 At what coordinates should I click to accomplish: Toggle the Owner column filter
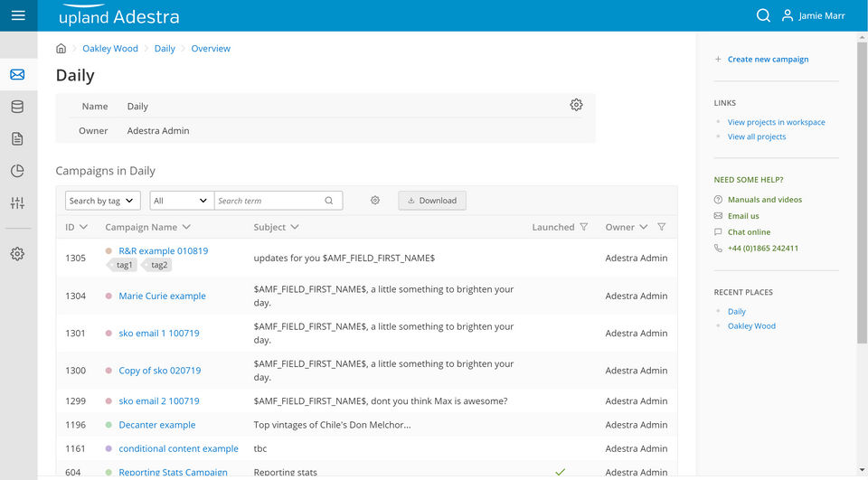[662, 227]
